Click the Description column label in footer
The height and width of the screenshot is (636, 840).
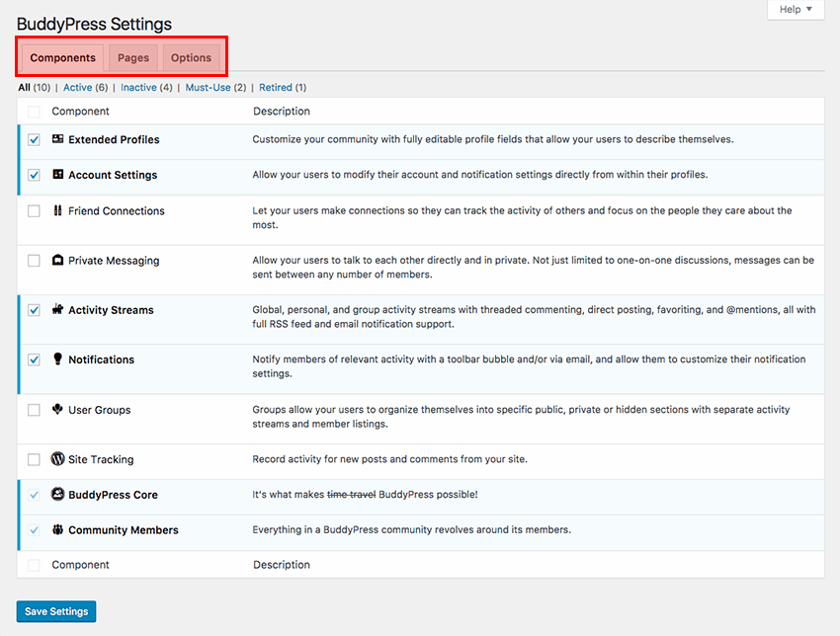pos(282,565)
